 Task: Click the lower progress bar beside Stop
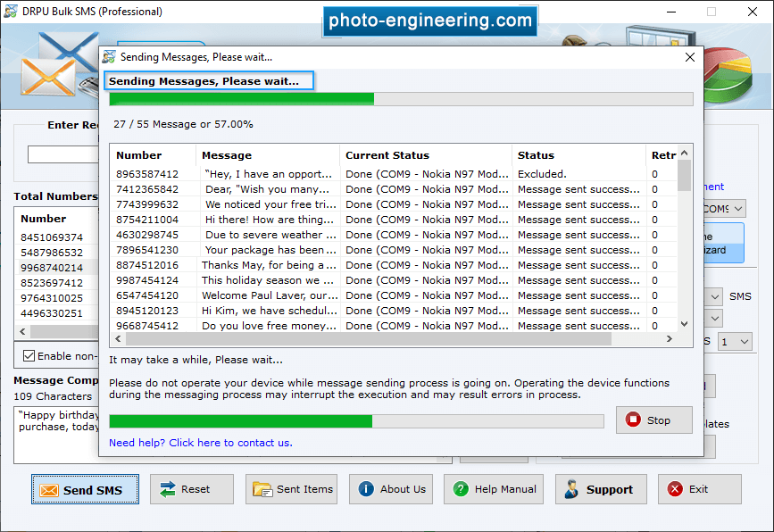pyautogui.click(x=356, y=421)
